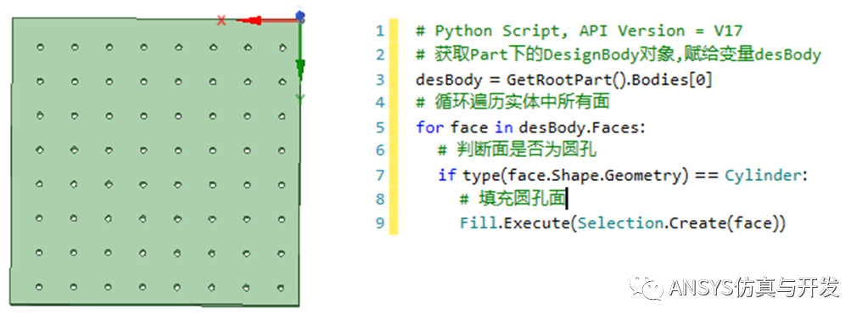Select the blue origin point of the triad
The width and height of the screenshot is (868, 326).
click(300, 16)
